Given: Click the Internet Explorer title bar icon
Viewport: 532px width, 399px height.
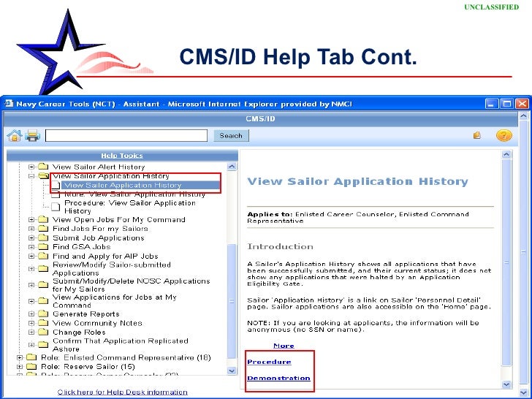Looking at the screenshot, I should (x=9, y=103).
